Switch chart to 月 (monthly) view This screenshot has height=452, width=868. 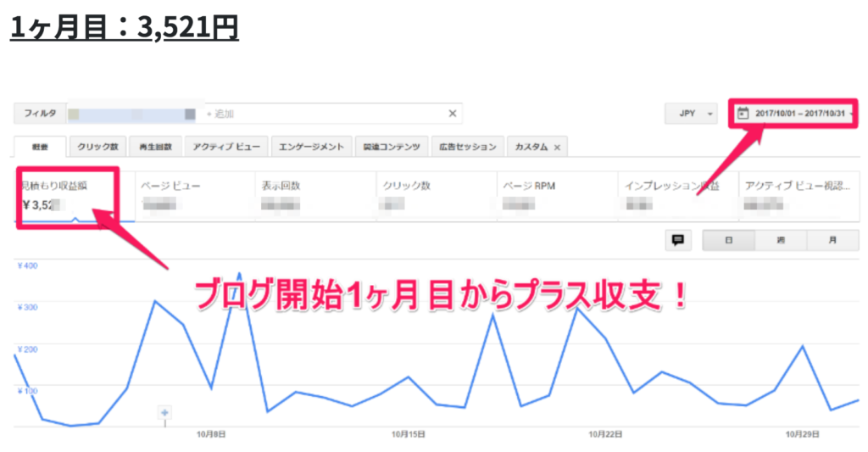pyautogui.click(x=832, y=240)
